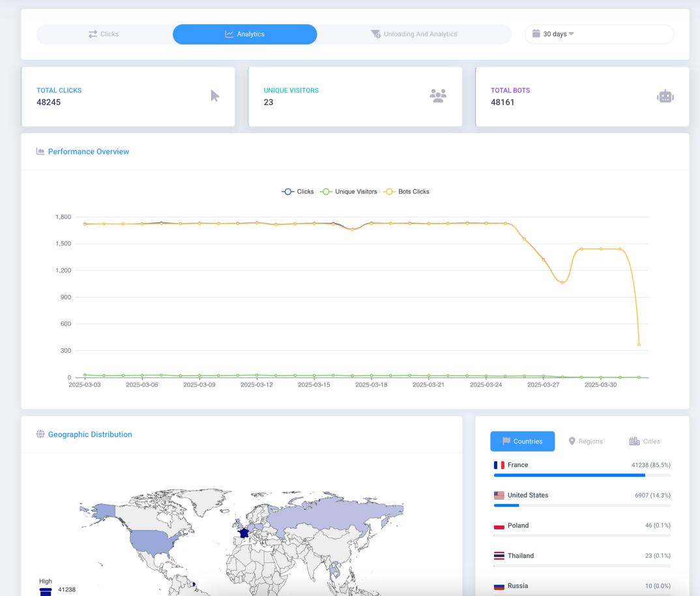Click the calendar icon beside 30 days

[536, 33]
